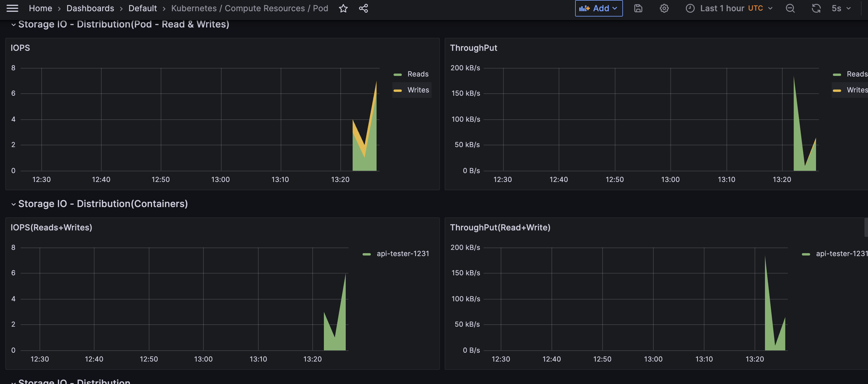
Task: Toggle Writes series in IOPS legend
Action: pyautogui.click(x=418, y=90)
